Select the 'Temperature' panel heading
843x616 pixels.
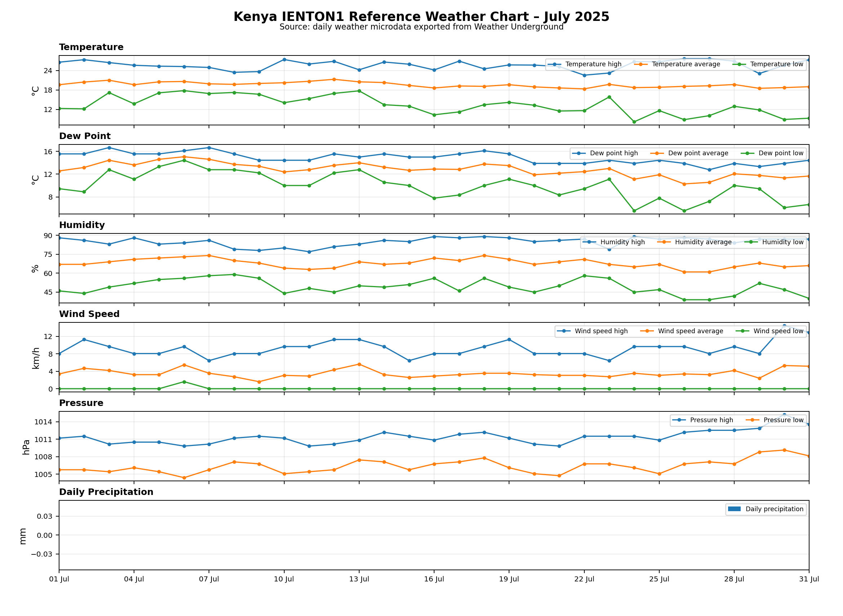click(x=92, y=47)
